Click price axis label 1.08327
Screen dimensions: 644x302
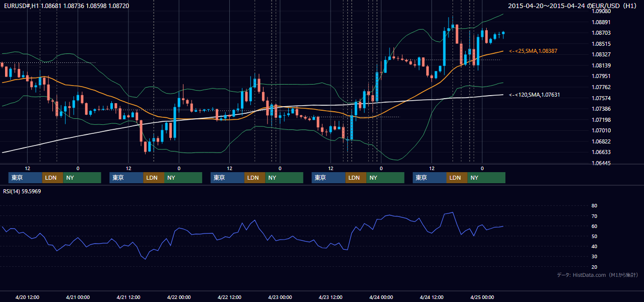[601, 54]
